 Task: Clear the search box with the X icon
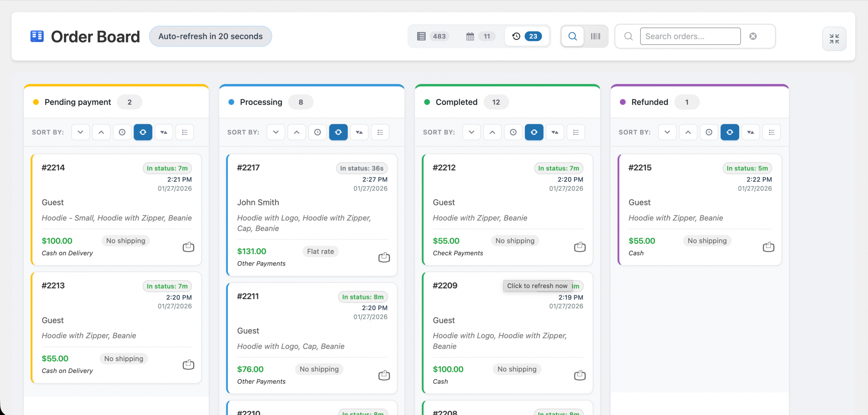(x=753, y=36)
